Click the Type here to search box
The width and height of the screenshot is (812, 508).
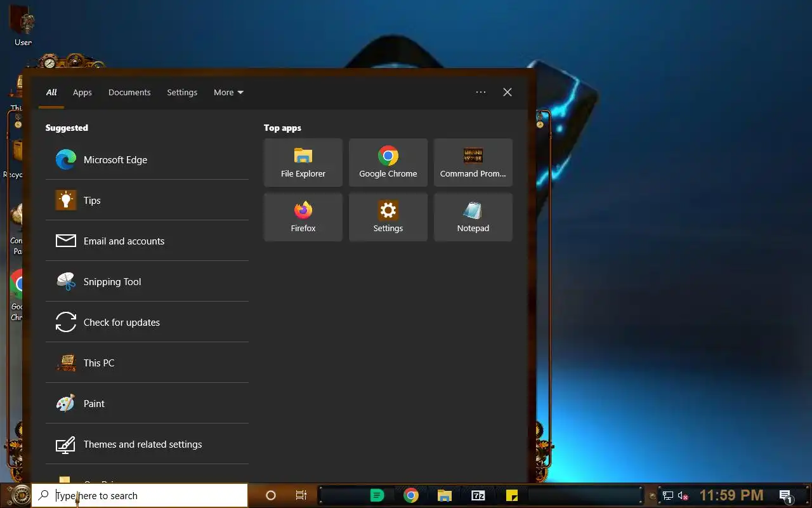coord(140,495)
